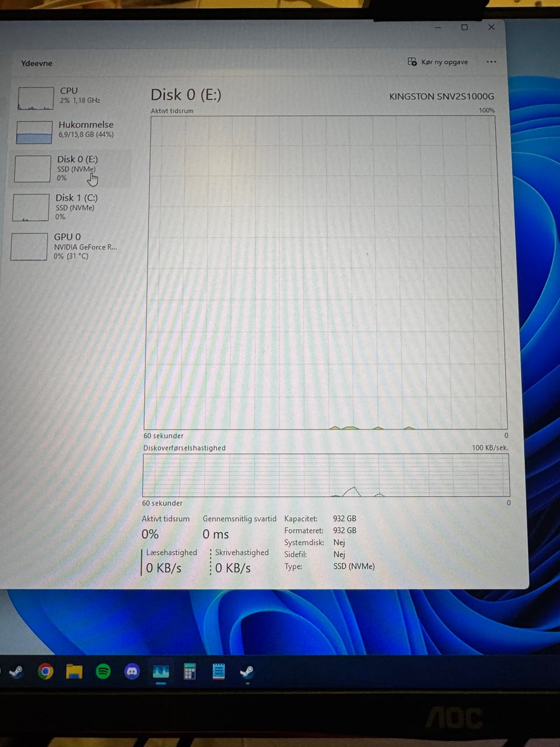Click the 'Aktivt tidsrum' activity graph
Image resolution: width=560 pixels, height=747 pixels.
[x=325, y=273]
